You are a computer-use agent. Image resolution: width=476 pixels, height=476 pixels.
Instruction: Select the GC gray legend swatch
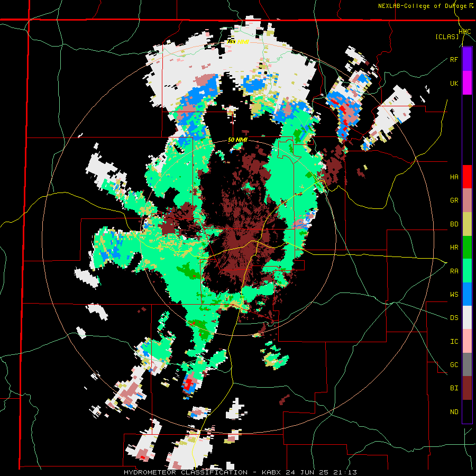[x=467, y=365]
